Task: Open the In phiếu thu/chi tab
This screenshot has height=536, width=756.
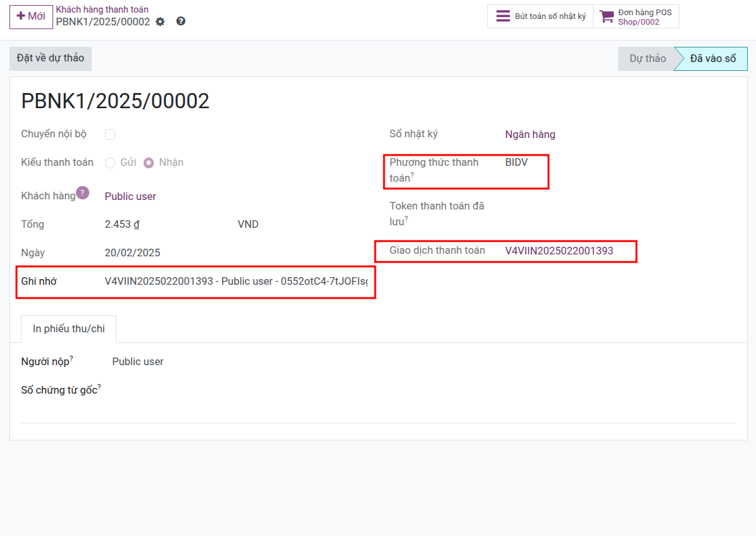Action: pyautogui.click(x=69, y=328)
